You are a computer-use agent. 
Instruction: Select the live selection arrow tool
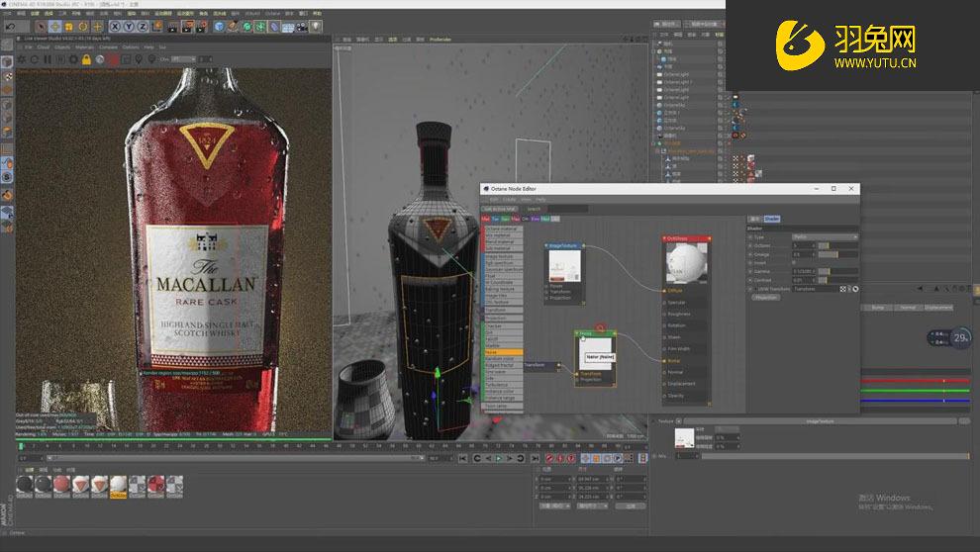point(41,27)
